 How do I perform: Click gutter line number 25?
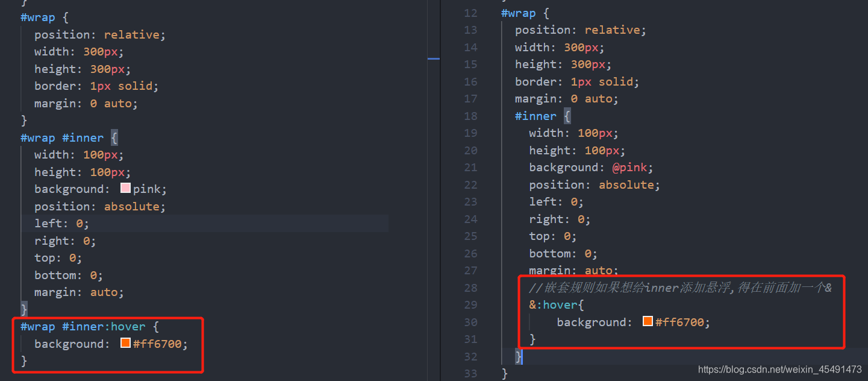click(x=471, y=236)
